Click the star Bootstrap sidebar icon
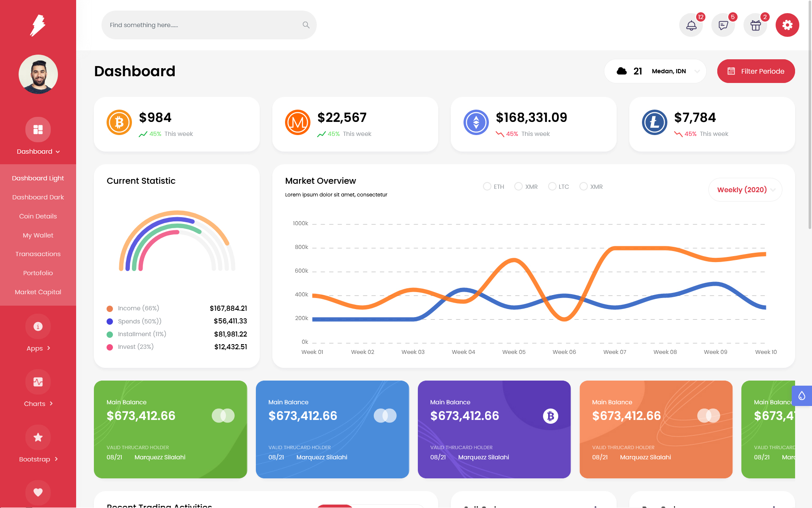Image resolution: width=812 pixels, height=508 pixels. pyautogui.click(x=38, y=437)
